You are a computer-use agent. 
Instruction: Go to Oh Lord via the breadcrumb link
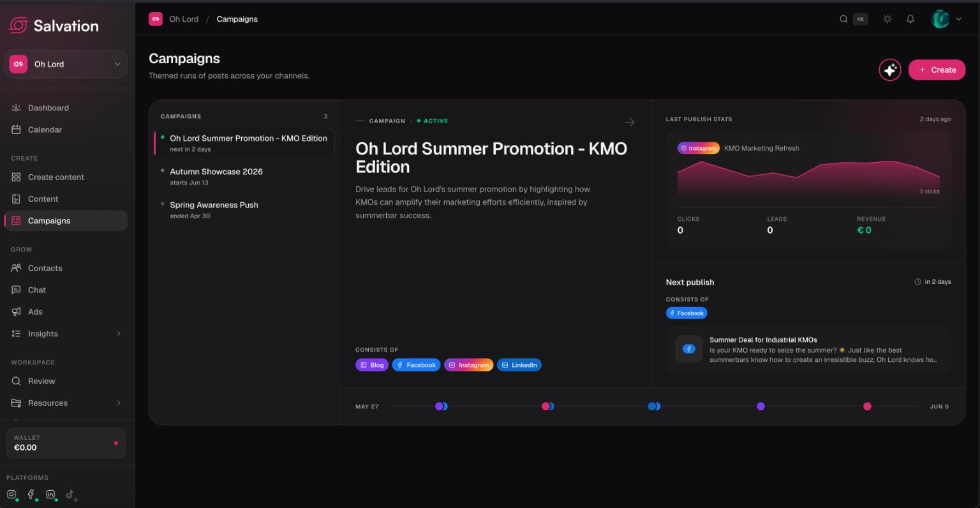pyautogui.click(x=184, y=19)
